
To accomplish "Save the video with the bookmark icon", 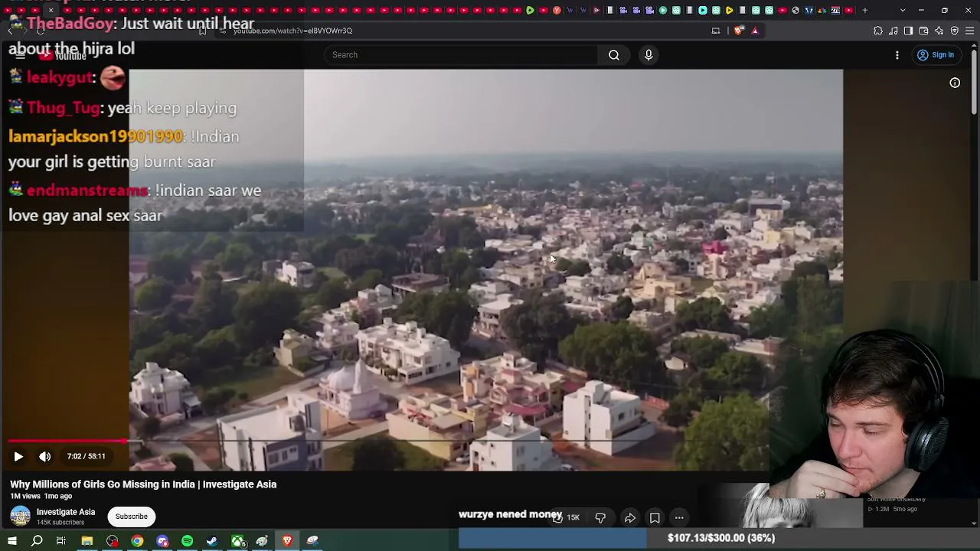I will [x=655, y=517].
